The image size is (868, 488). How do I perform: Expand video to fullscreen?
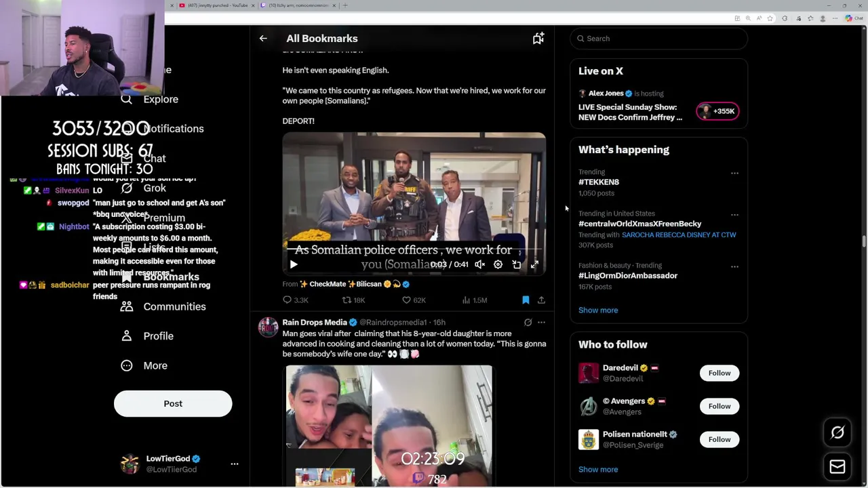point(534,264)
